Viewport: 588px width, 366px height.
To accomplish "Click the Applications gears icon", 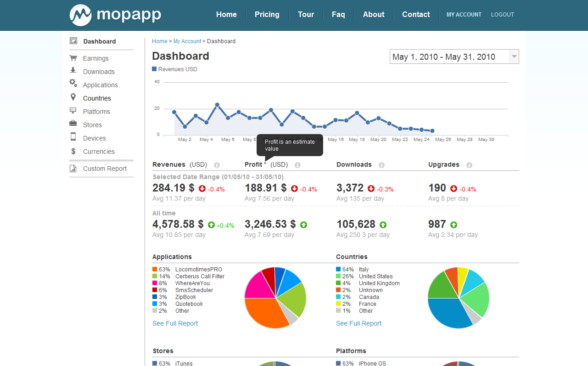I will [x=73, y=83].
